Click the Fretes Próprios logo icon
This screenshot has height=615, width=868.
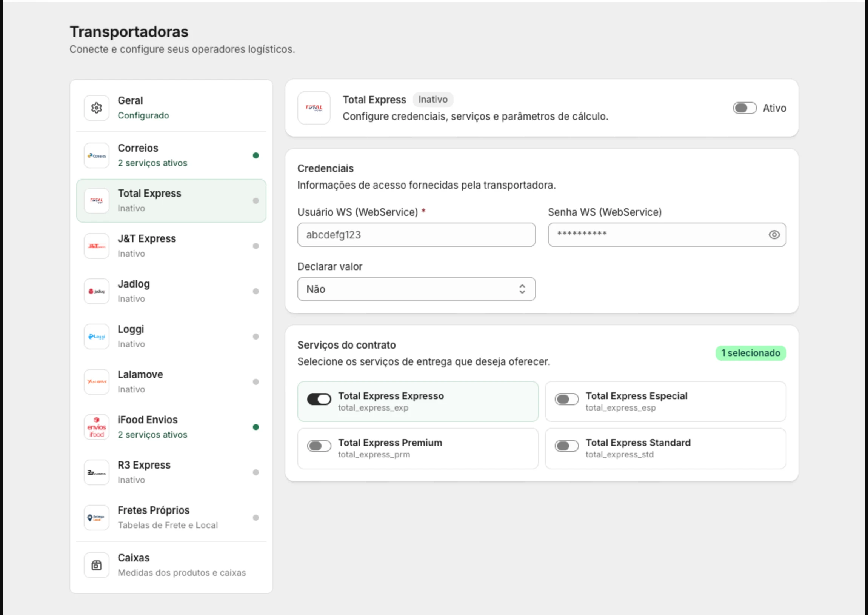[97, 518]
